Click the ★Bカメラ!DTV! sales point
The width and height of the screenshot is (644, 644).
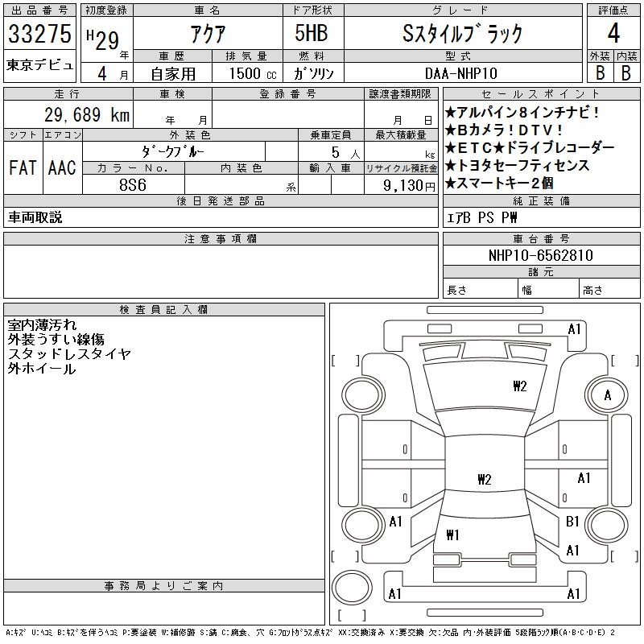(x=504, y=130)
